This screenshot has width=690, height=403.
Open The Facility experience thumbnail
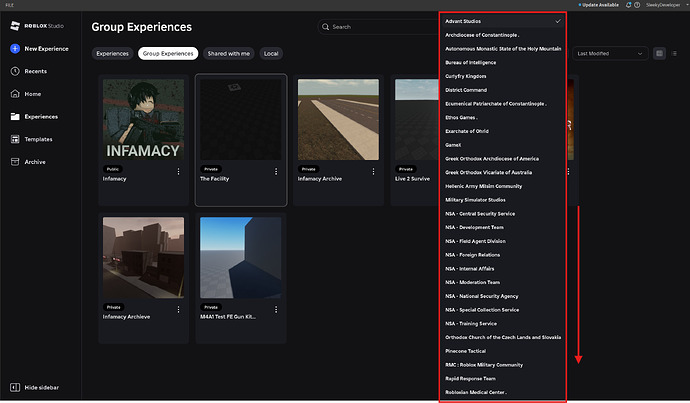(x=241, y=119)
